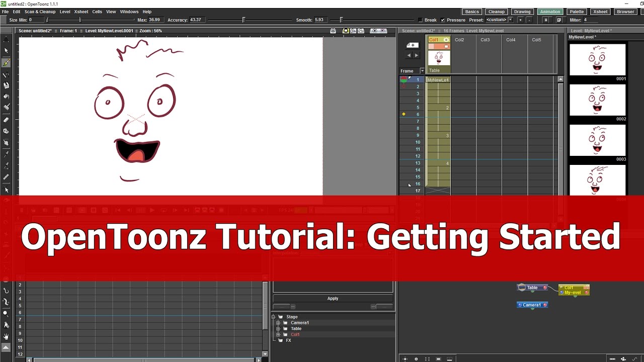Switch to 3D View icon

(353, 31)
